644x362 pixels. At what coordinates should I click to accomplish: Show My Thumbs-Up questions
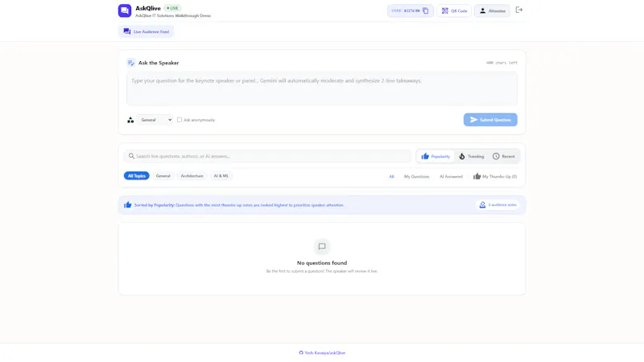click(x=495, y=176)
